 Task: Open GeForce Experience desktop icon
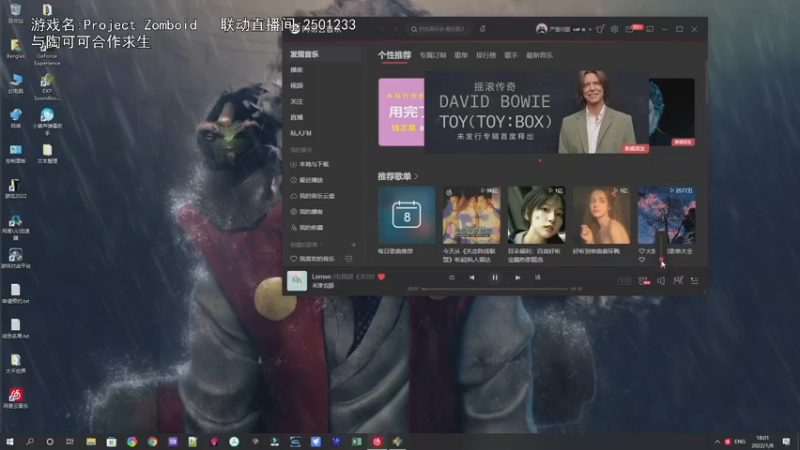pyautogui.click(x=47, y=47)
